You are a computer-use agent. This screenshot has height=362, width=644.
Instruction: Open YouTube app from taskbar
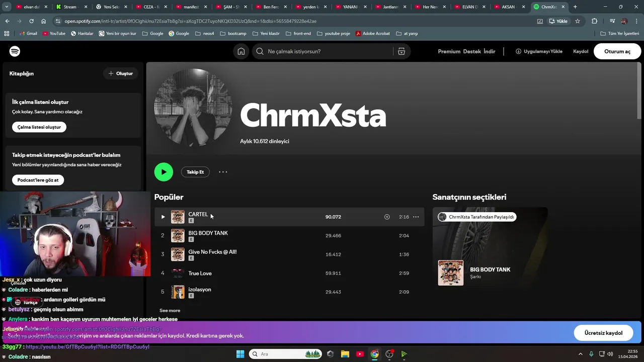click(x=360, y=354)
